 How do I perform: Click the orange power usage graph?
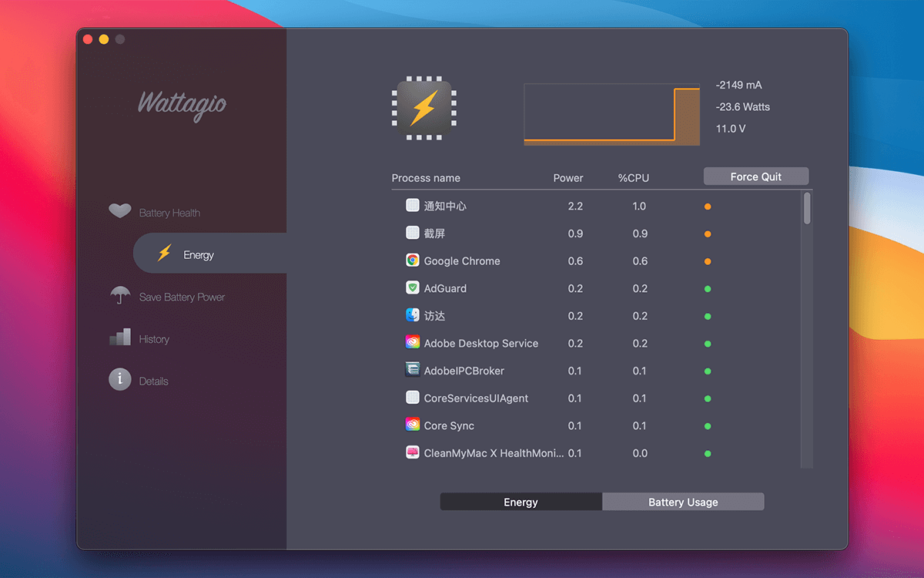612,114
